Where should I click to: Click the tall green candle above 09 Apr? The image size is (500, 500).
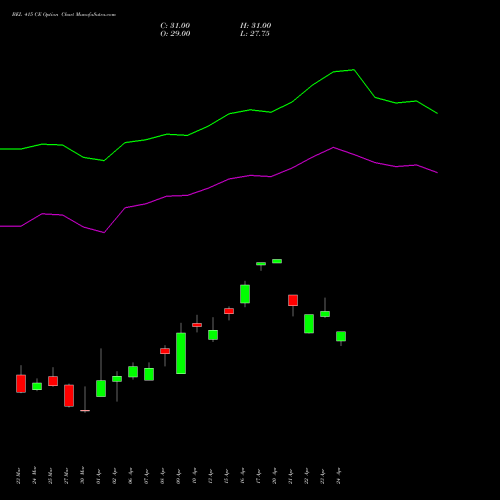181,353
